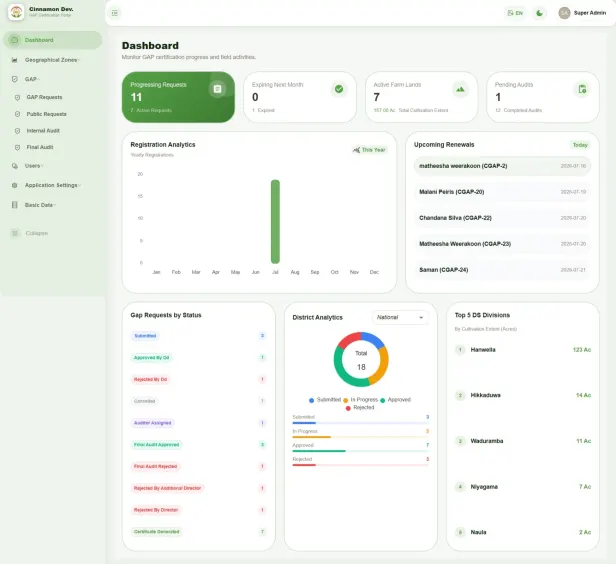The height and width of the screenshot is (564, 616).
Task: Select the This Year filter button
Action: [369, 150]
